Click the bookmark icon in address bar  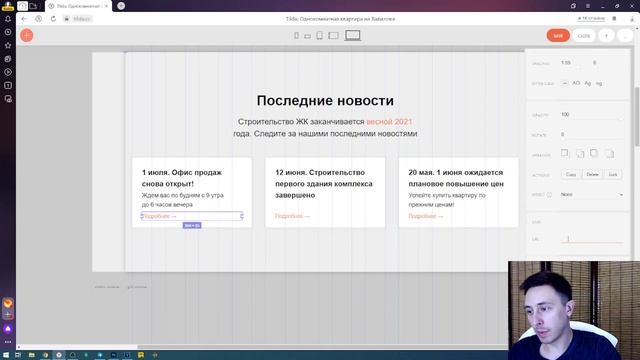[x=614, y=19]
